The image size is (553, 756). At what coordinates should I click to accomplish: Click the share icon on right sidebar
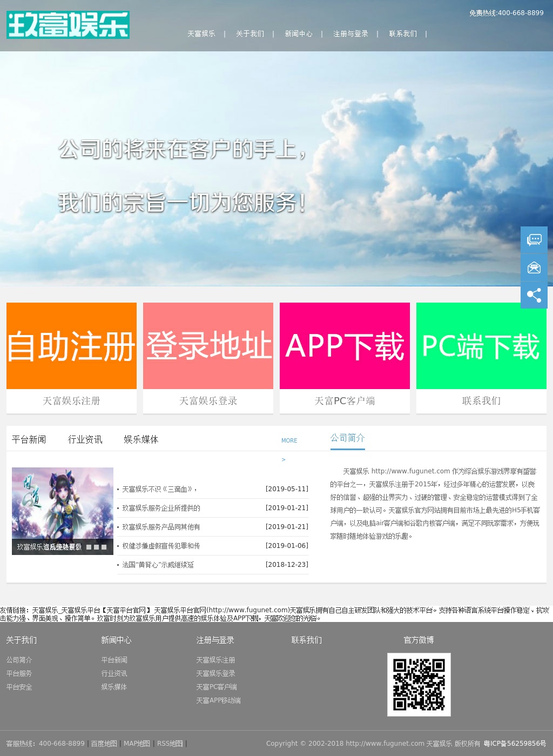(534, 295)
